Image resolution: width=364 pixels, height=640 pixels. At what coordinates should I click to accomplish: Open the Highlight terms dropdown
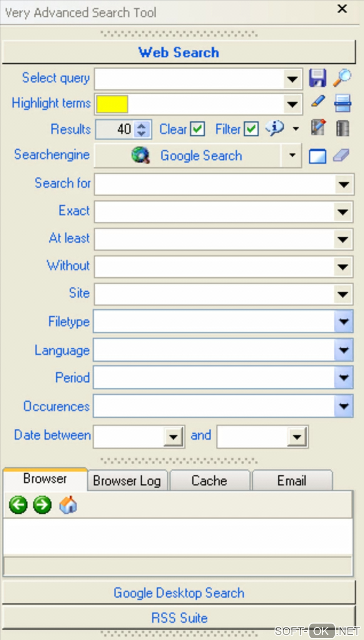click(292, 104)
